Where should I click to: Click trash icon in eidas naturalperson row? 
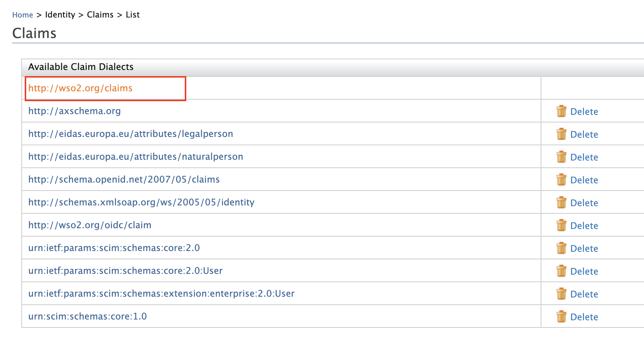click(561, 157)
